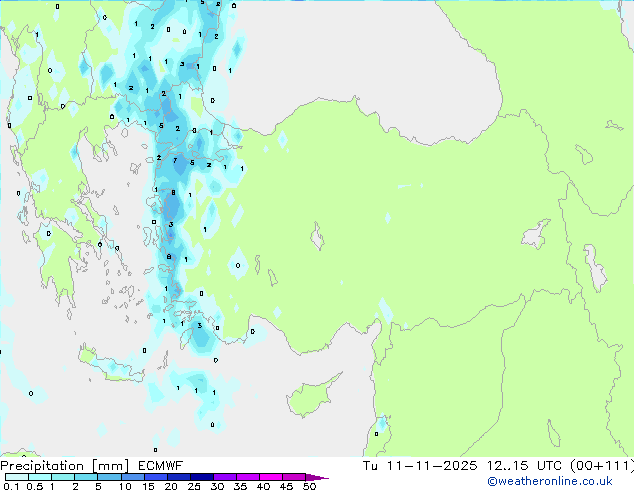Image resolution: width=634 pixels, height=490 pixels.
Task: Select the ECMWF model label
Action: tap(161, 466)
